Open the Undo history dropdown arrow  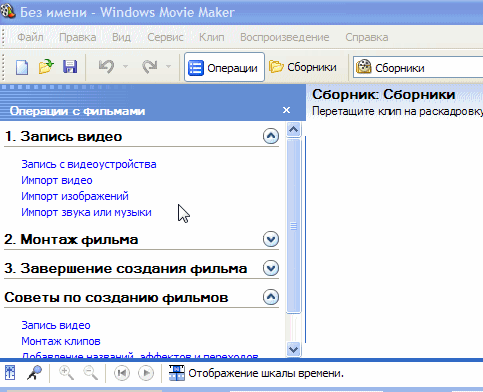point(125,67)
